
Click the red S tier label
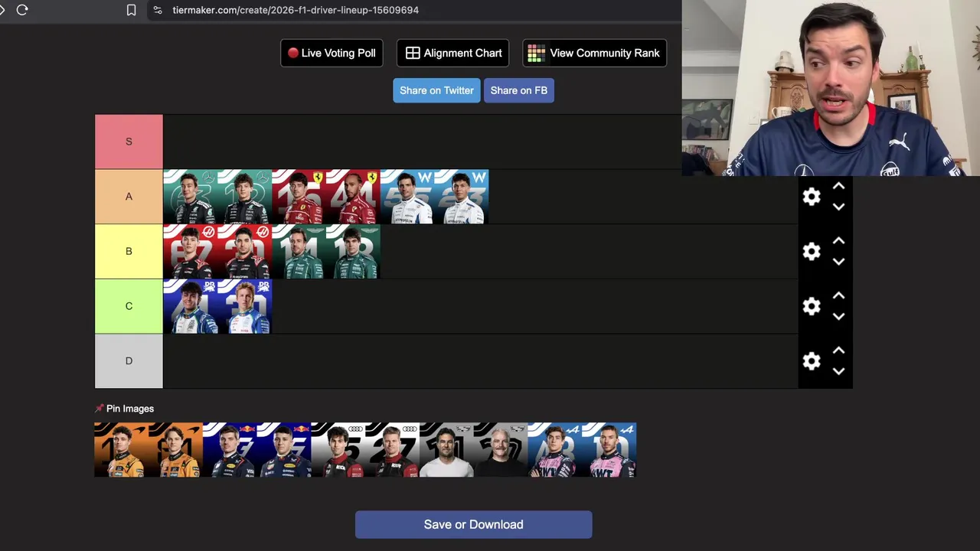pos(129,142)
